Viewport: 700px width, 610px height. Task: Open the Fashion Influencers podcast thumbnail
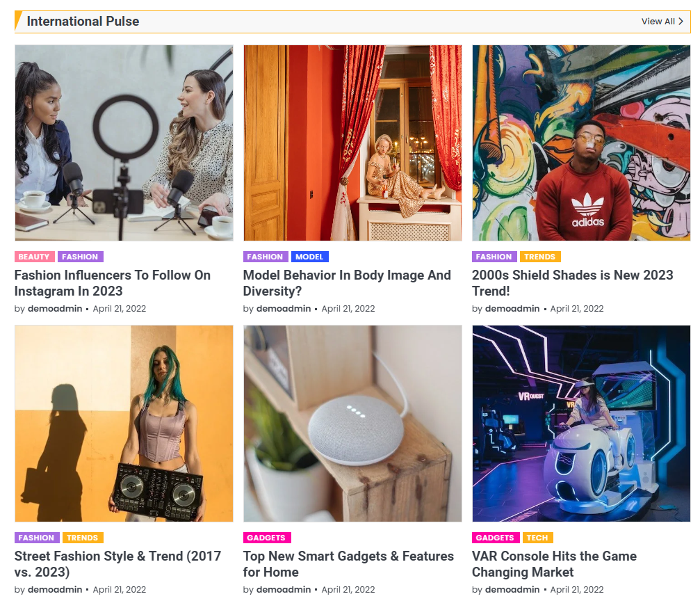[x=124, y=143]
